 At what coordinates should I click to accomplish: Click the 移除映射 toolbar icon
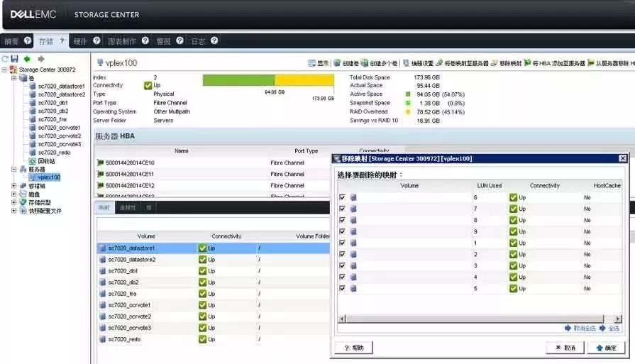tap(494, 62)
